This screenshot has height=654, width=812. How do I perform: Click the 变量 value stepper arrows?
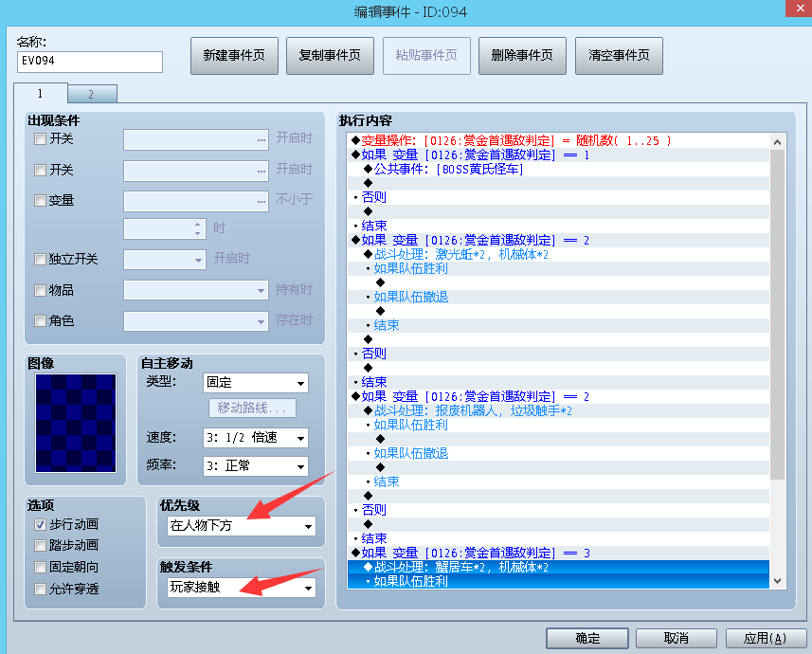click(197, 229)
